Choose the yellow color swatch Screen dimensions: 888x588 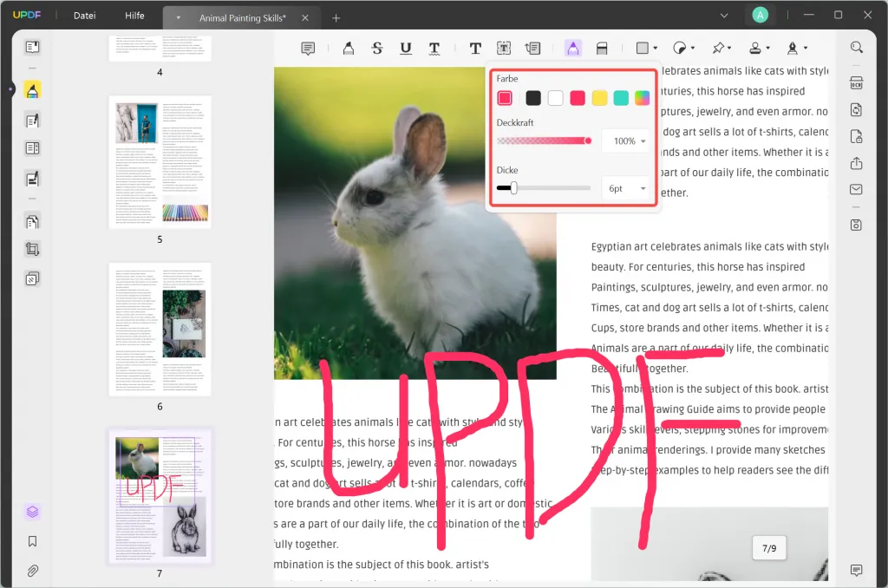coord(599,98)
